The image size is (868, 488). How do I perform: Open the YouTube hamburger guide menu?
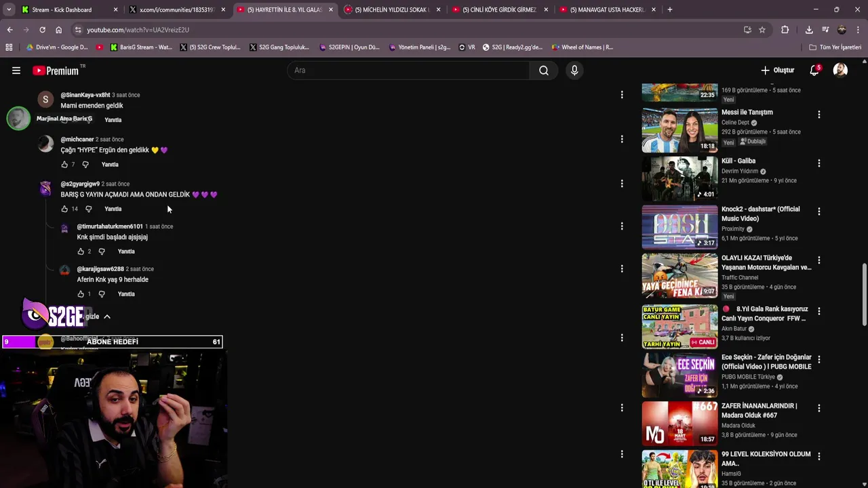point(16,70)
